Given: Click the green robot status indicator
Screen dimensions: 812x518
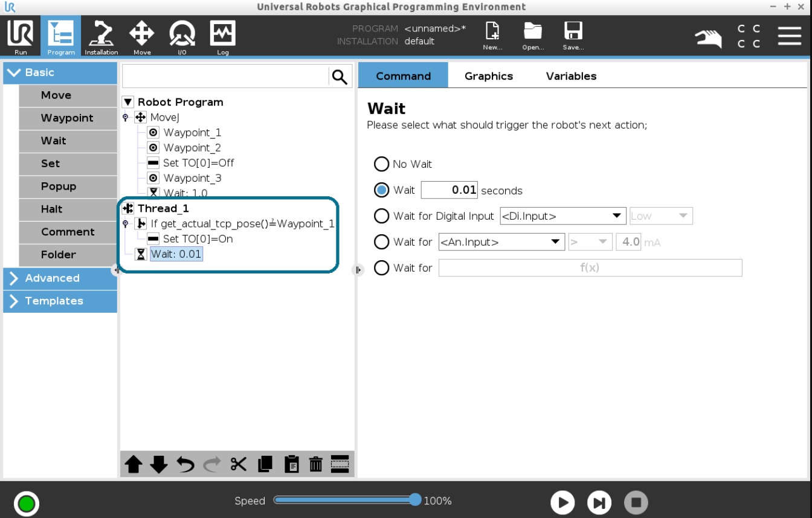Looking at the screenshot, I should tap(26, 503).
